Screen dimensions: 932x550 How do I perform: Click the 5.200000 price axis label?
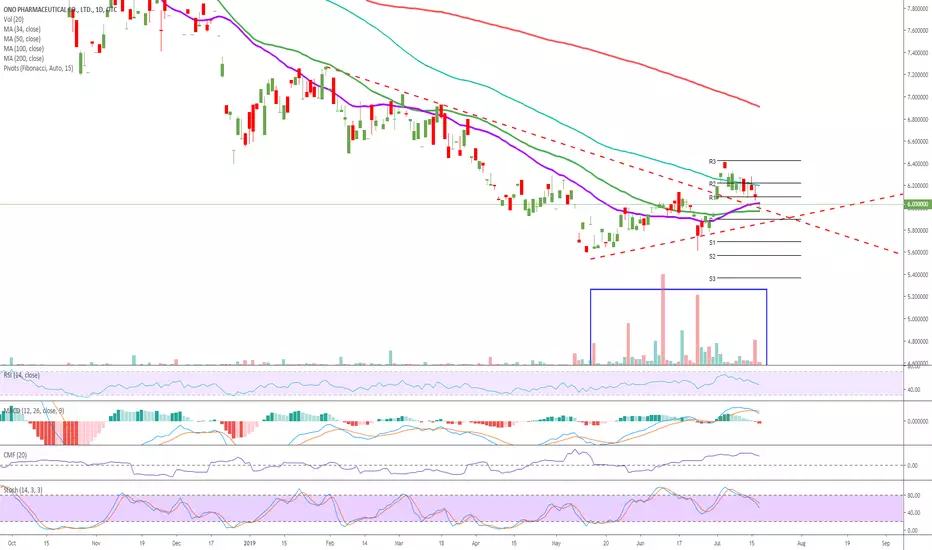click(918, 297)
